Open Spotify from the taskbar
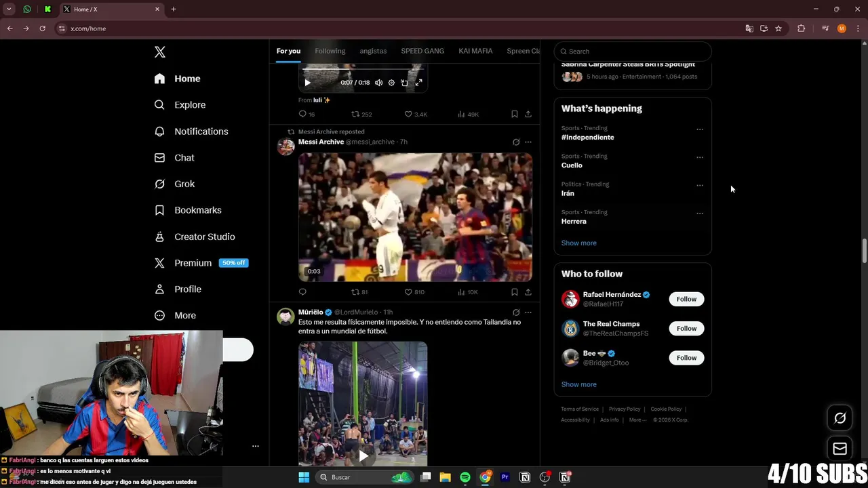The height and width of the screenshot is (488, 868). pyautogui.click(x=465, y=477)
